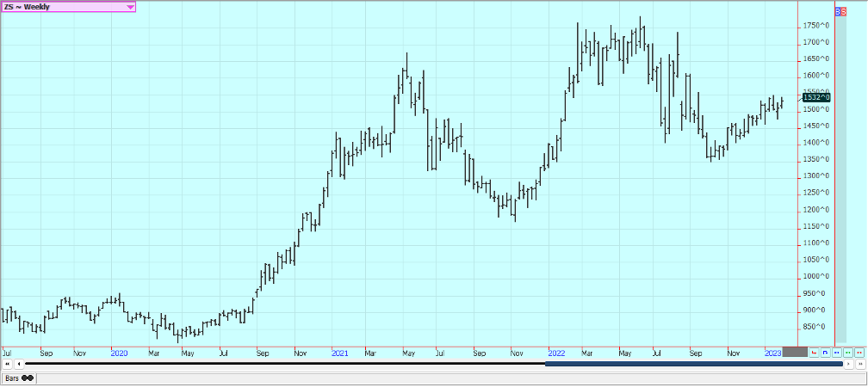Viewport: 868px width, 387px height.
Task: Select the Bars tab
Action: pos(13,378)
